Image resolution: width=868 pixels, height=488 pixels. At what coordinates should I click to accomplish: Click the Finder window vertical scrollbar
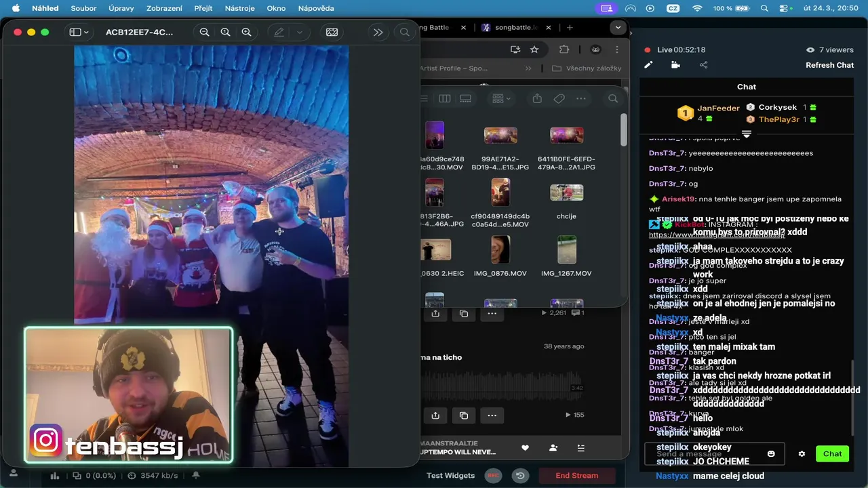(624, 129)
